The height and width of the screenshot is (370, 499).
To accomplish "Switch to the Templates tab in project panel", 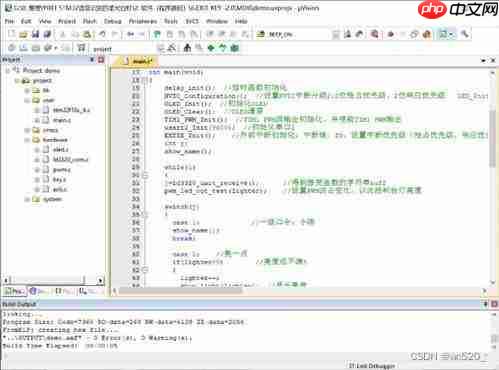I will pyautogui.click(x=87, y=291).
